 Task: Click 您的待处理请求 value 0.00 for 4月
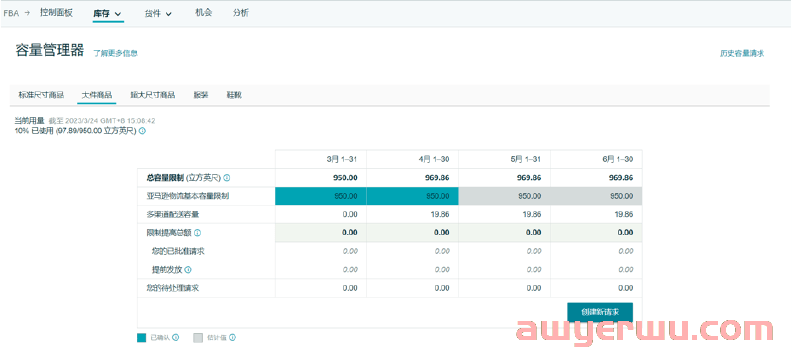tap(442, 288)
